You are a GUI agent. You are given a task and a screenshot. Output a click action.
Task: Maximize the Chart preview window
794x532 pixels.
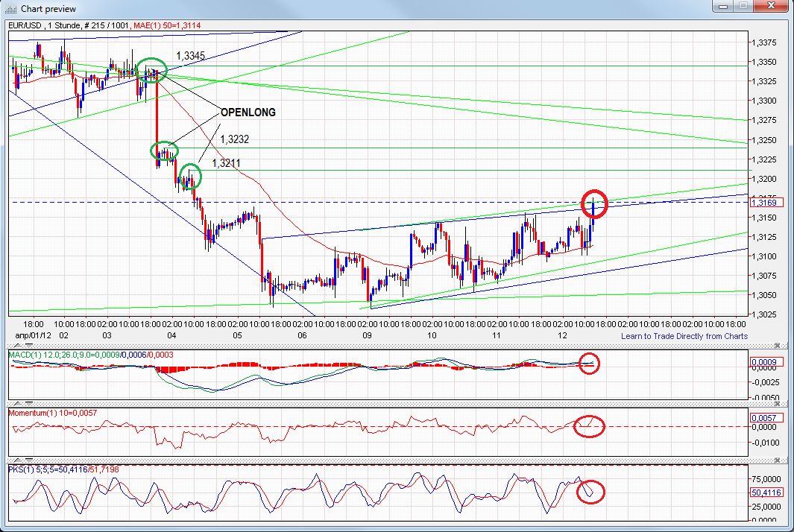point(743,7)
